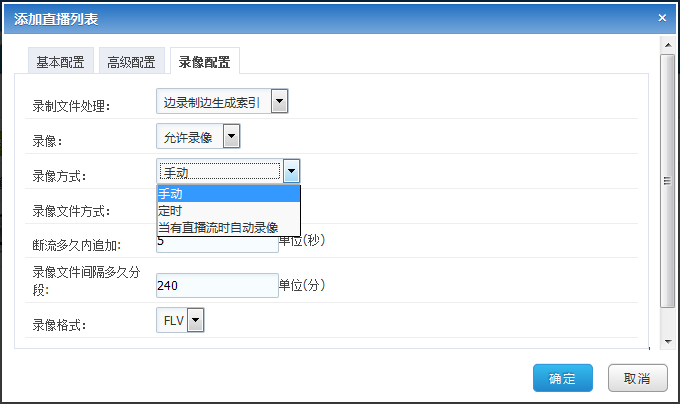This screenshot has width=680, height=404.
Task: Open the 录制文件处理 dropdown arrow
Action: pyautogui.click(x=280, y=101)
